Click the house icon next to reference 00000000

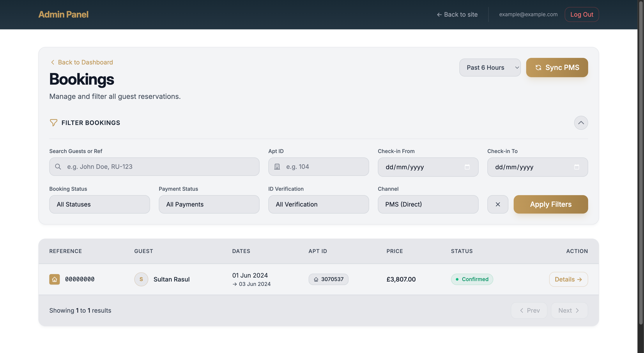click(x=55, y=279)
